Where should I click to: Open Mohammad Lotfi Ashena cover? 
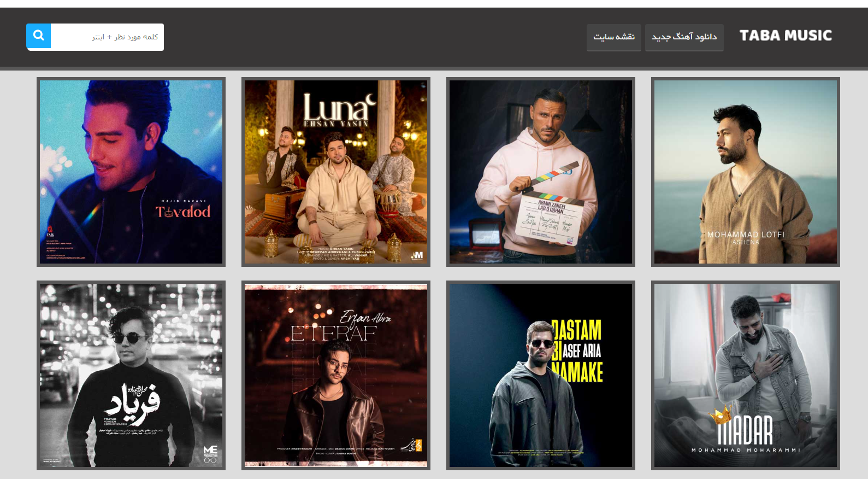click(746, 172)
